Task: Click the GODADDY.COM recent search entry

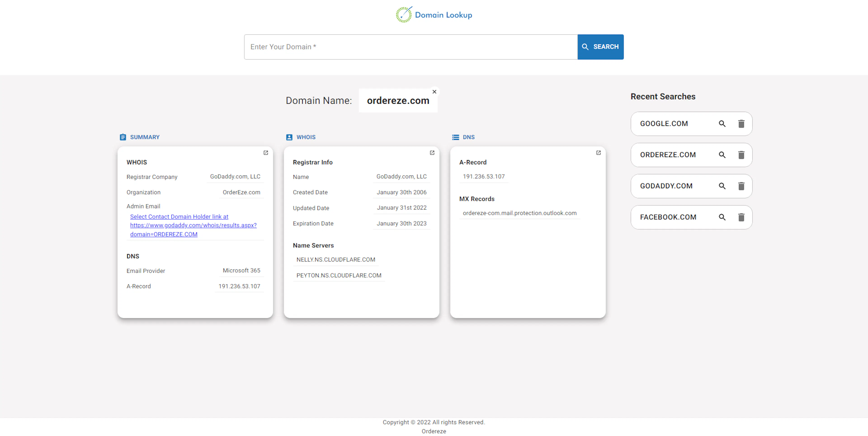Action: click(666, 186)
